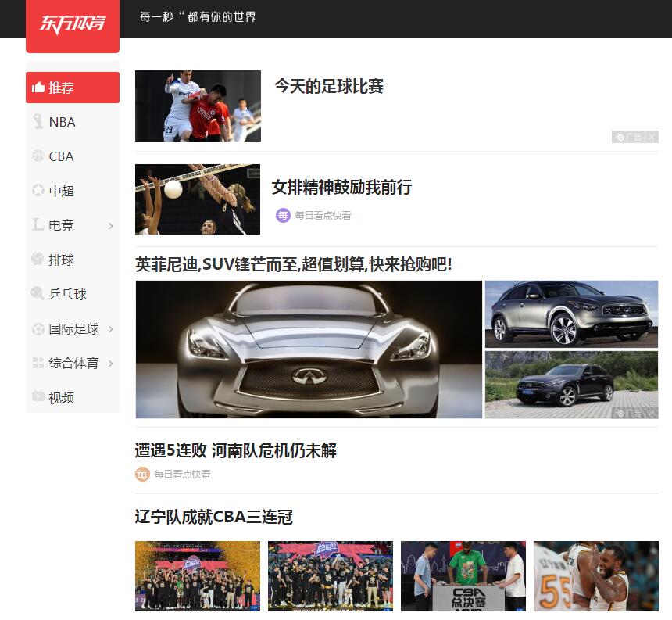Screen dimensions: 672x620
Task: Close the football match ad with X
Action: click(x=652, y=137)
